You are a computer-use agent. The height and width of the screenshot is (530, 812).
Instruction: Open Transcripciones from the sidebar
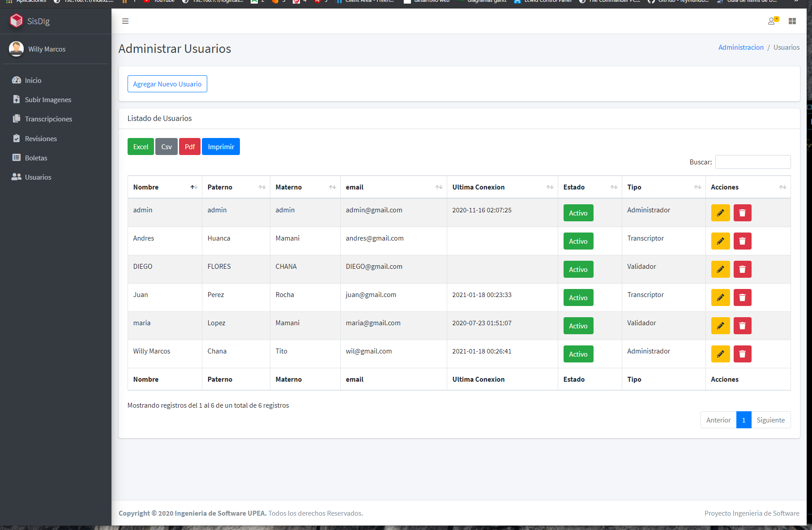48,119
